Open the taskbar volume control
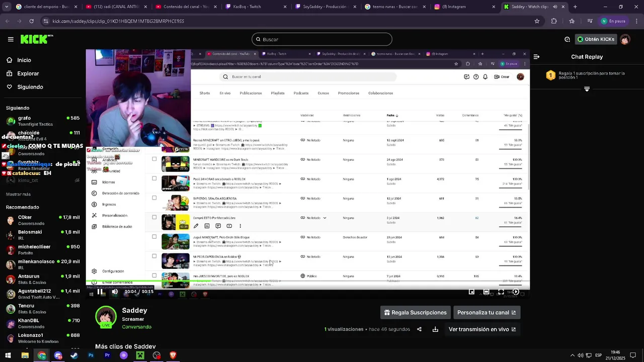 [580, 355]
